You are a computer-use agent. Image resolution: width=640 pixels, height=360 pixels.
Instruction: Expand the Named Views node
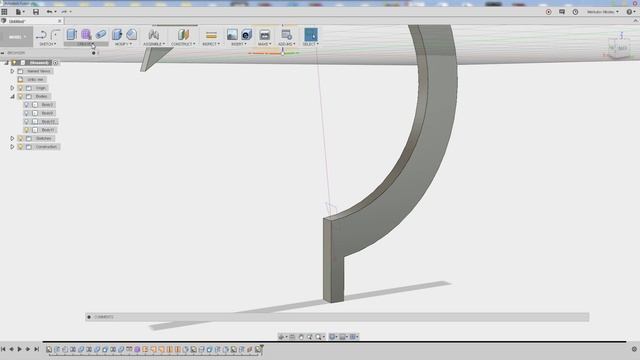(x=12, y=71)
